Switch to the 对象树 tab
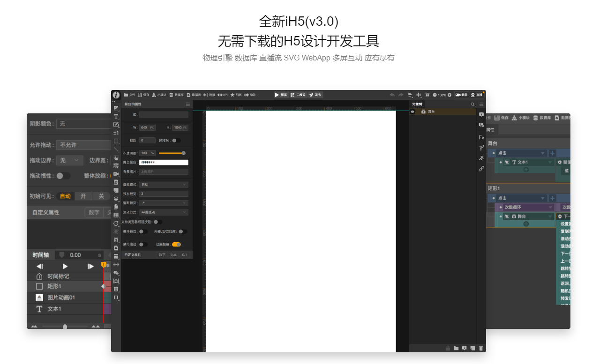592x364 pixels. [417, 104]
